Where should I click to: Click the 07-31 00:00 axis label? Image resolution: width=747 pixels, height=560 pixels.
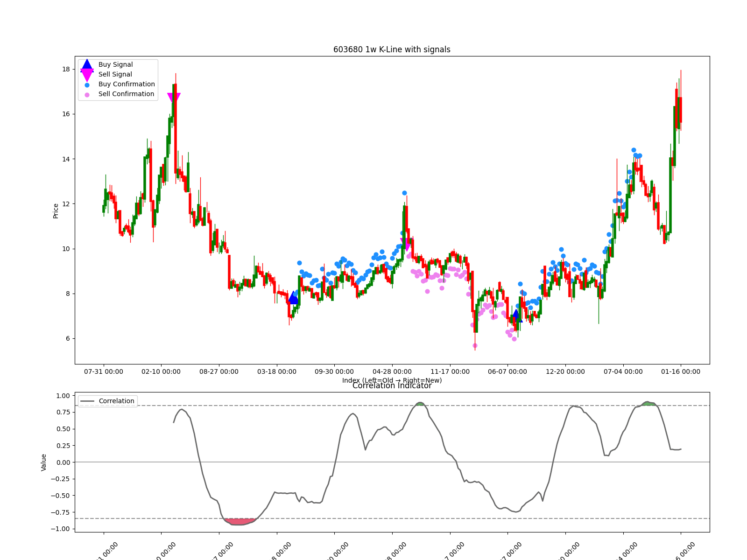(104, 372)
